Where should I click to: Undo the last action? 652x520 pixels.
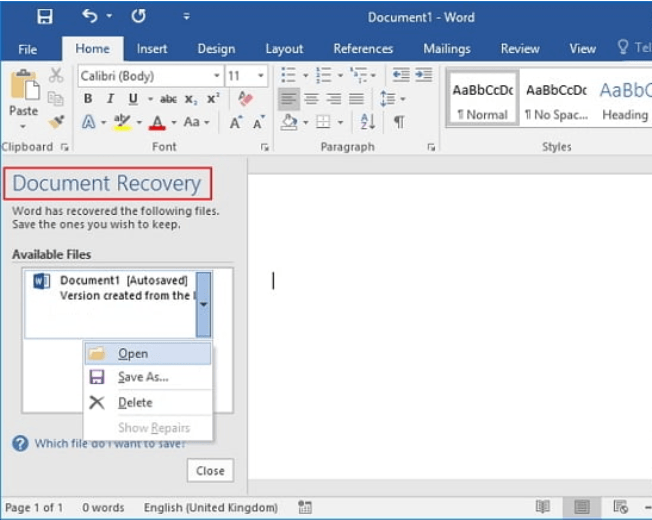tap(89, 16)
